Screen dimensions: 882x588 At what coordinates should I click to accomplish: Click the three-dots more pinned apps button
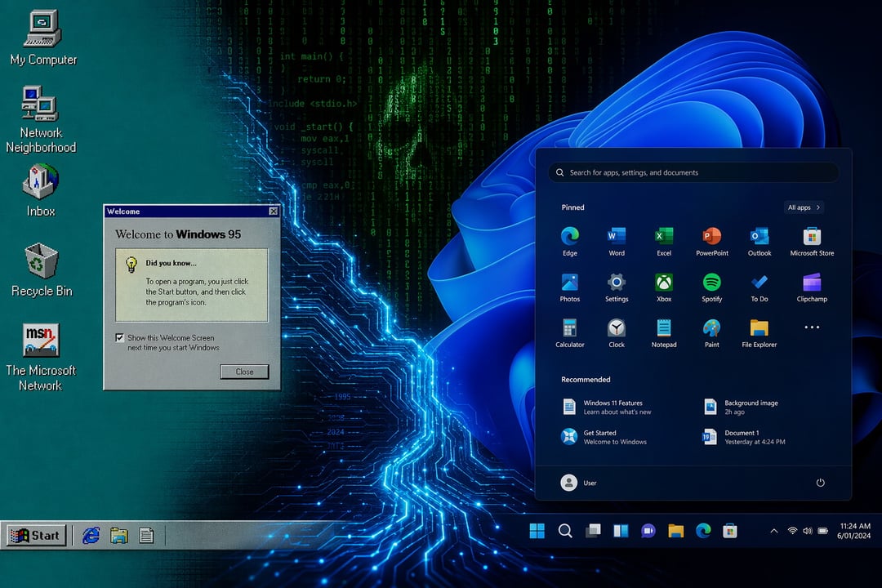[812, 327]
